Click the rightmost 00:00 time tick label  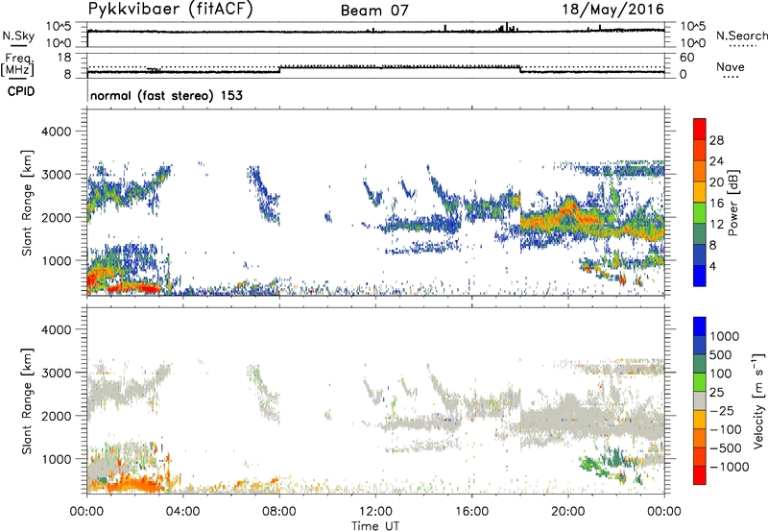click(664, 512)
